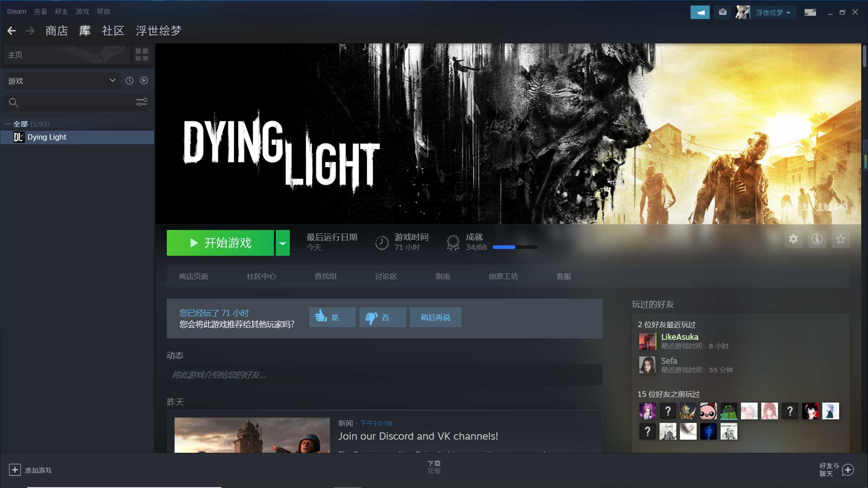This screenshot has width=868, height=488.
Task: Open the game info icon
Action: (x=817, y=239)
